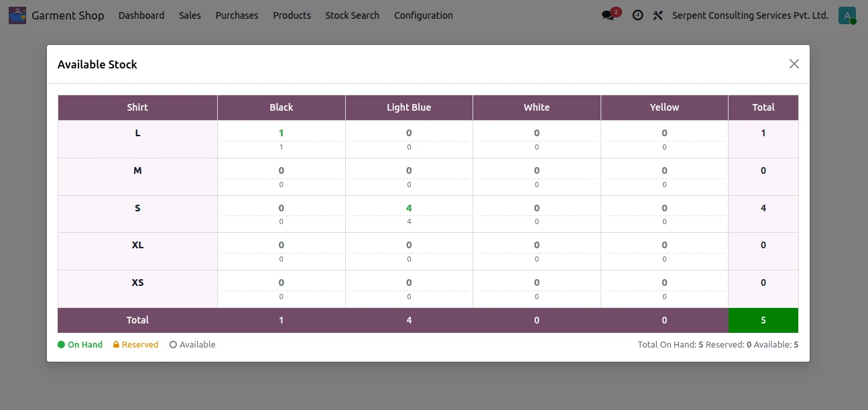Click the Yellow column header

(x=664, y=107)
